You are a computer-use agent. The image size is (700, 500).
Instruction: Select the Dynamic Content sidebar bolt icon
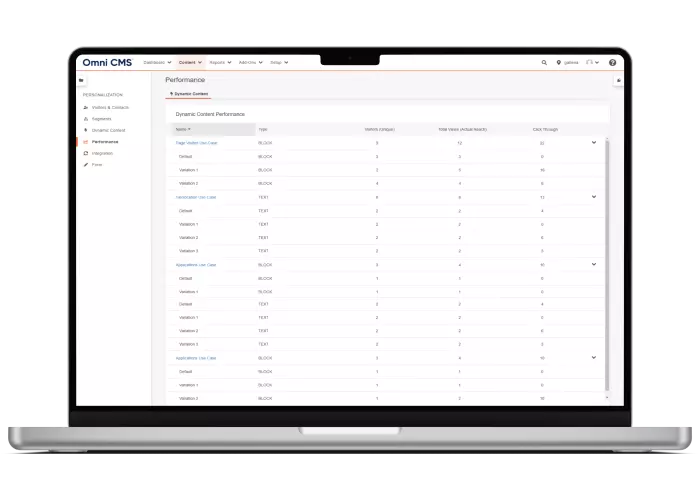[x=86, y=130]
